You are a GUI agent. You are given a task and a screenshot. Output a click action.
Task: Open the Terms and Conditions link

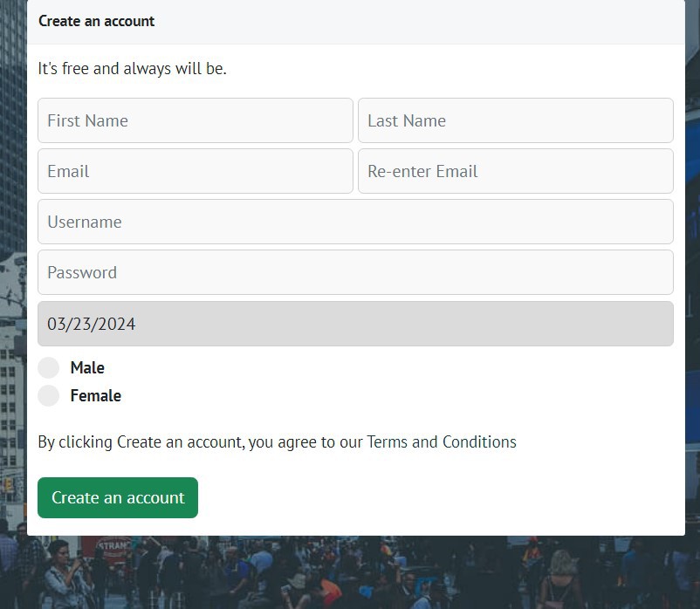click(441, 441)
